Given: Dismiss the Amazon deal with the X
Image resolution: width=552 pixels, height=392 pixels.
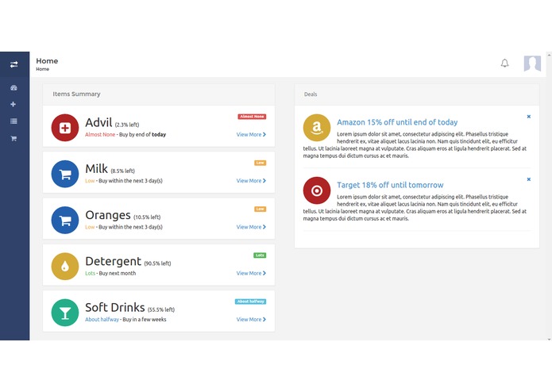Looking at the screenshot, I should [528, 117].
